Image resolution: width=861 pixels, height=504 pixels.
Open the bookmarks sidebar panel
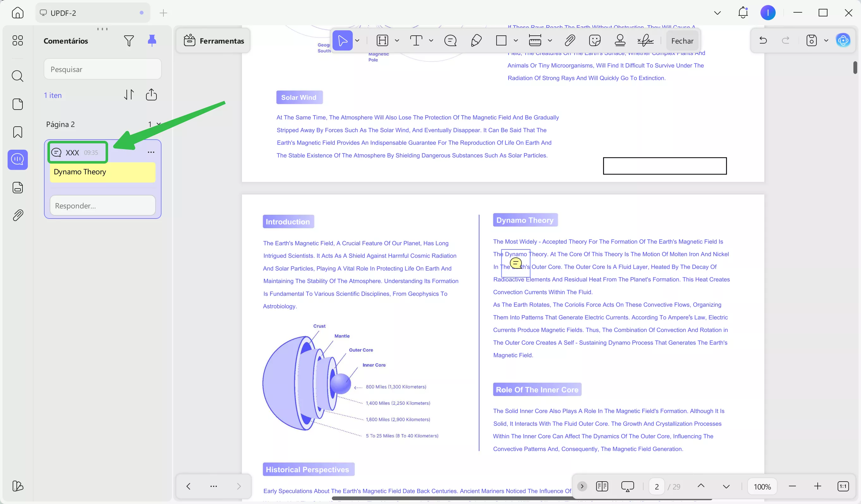click(x=18, y=132)
